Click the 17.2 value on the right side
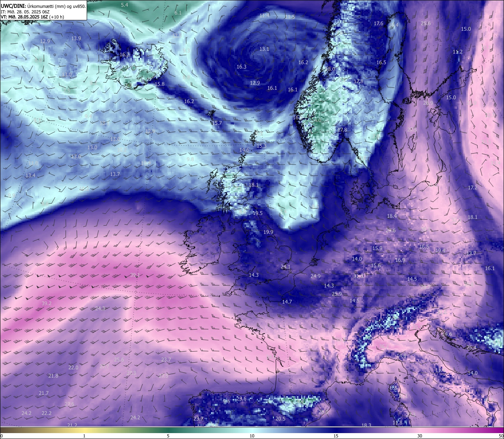 point(472,187)
